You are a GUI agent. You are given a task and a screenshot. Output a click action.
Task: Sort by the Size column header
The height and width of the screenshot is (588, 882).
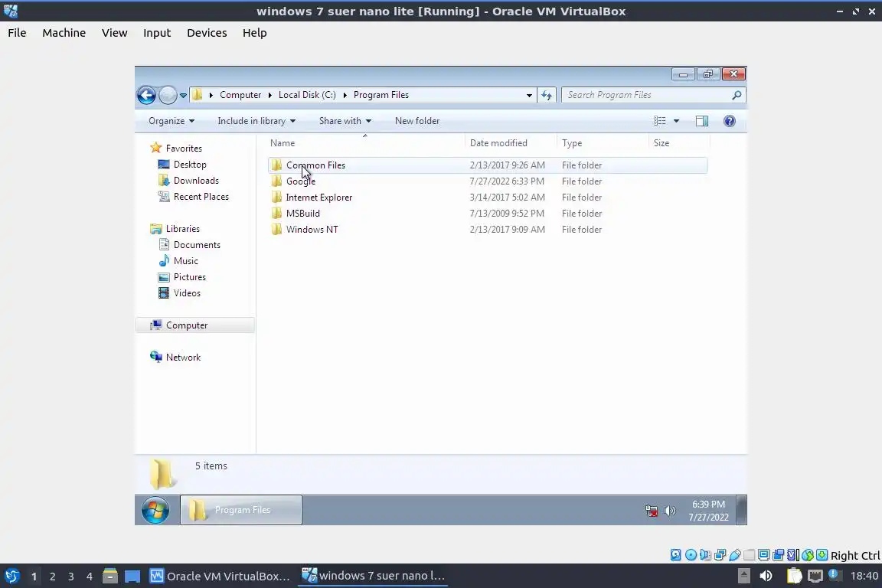click(x=679, y=143)
